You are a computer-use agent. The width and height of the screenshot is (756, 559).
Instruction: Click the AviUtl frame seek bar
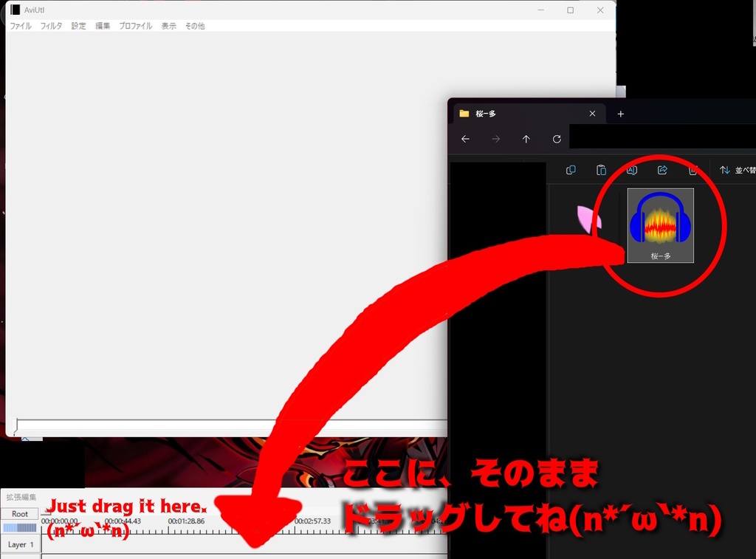(230, 425)
